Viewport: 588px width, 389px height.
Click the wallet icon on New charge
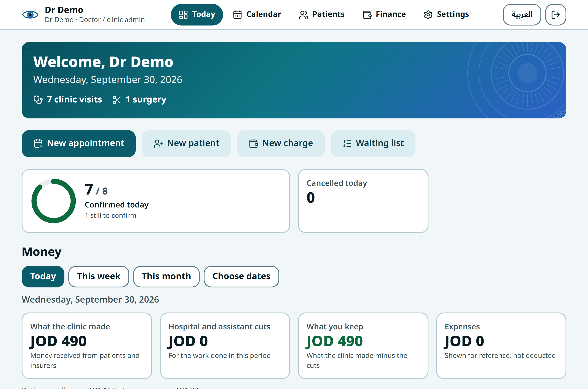(x=253, y=143)
